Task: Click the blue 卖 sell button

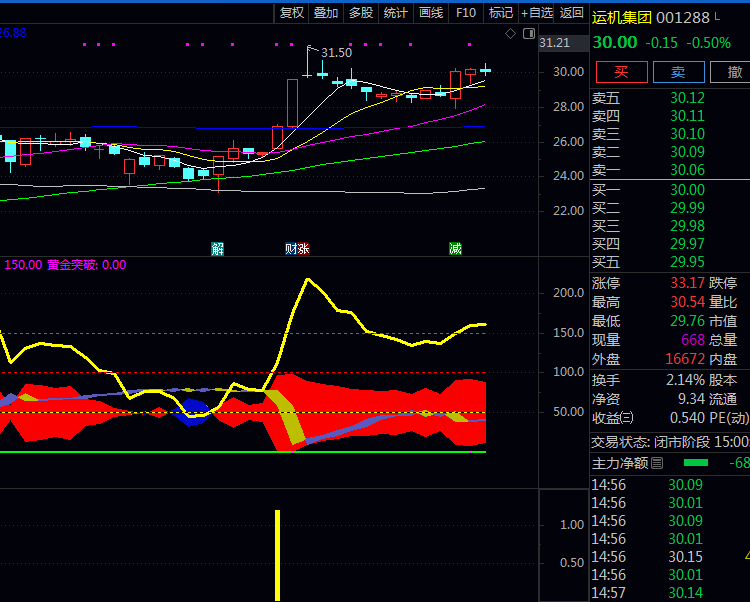Action: (x=678, y=71)
